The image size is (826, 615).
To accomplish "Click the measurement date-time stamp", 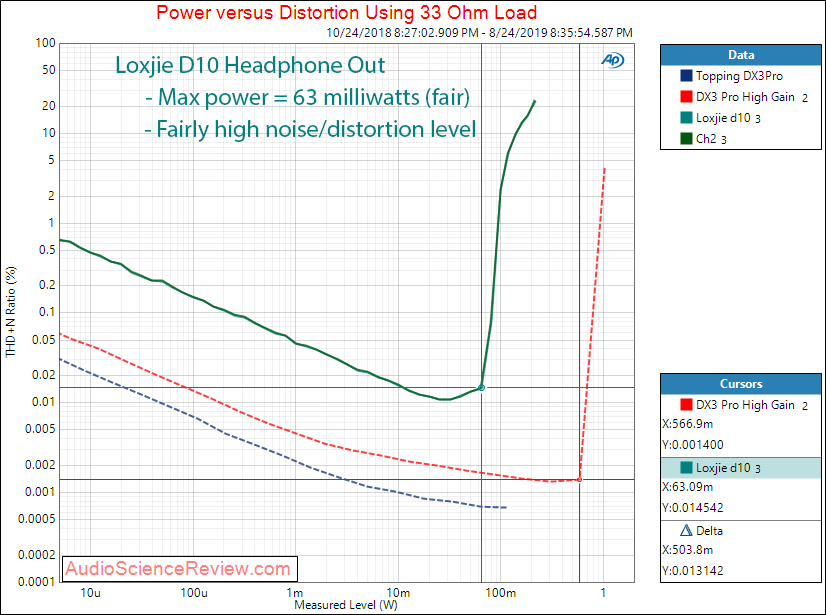I will [x=479, y=33].
